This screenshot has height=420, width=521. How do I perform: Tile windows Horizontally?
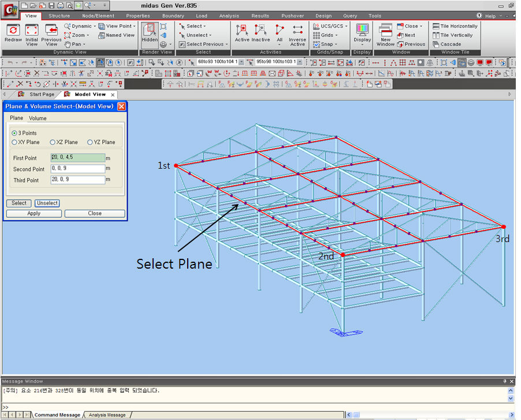tap(455, 26)
